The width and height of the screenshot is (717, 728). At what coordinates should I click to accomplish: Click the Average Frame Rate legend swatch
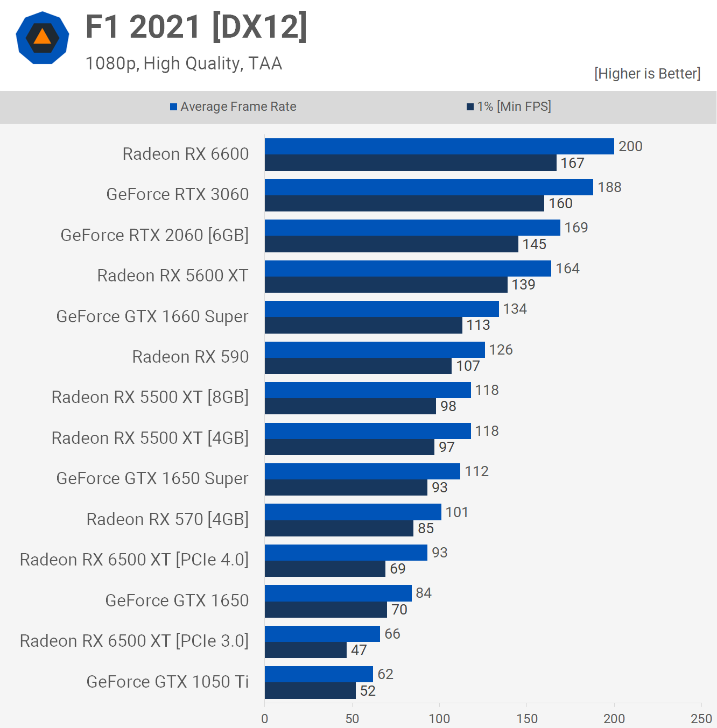[x=173, y=107]
